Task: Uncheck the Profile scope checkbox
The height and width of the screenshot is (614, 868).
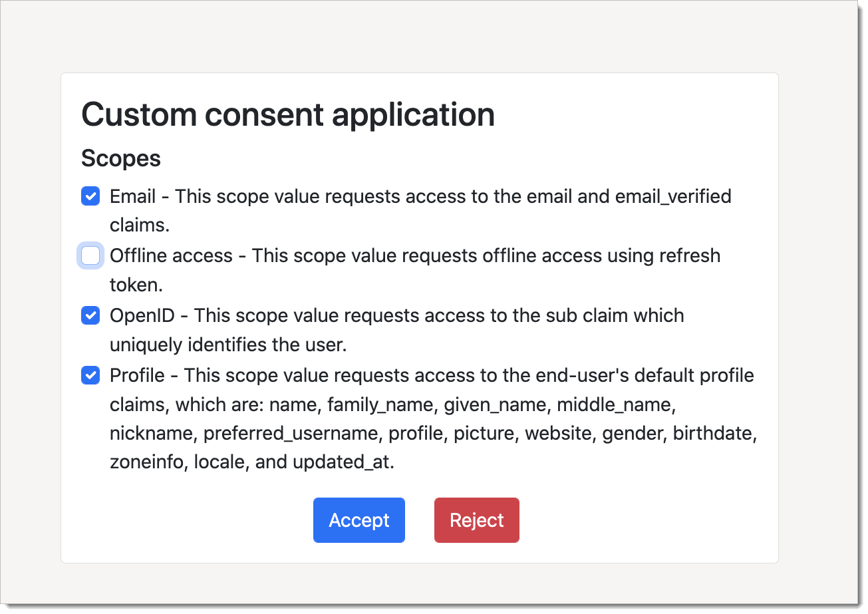Action: (90, 375)
